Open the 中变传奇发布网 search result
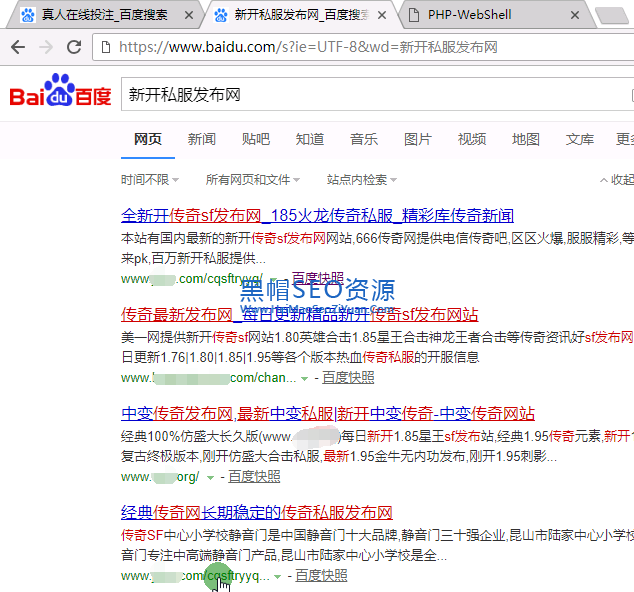The width and height of the screenshot is (634, 592). point(328,414)
